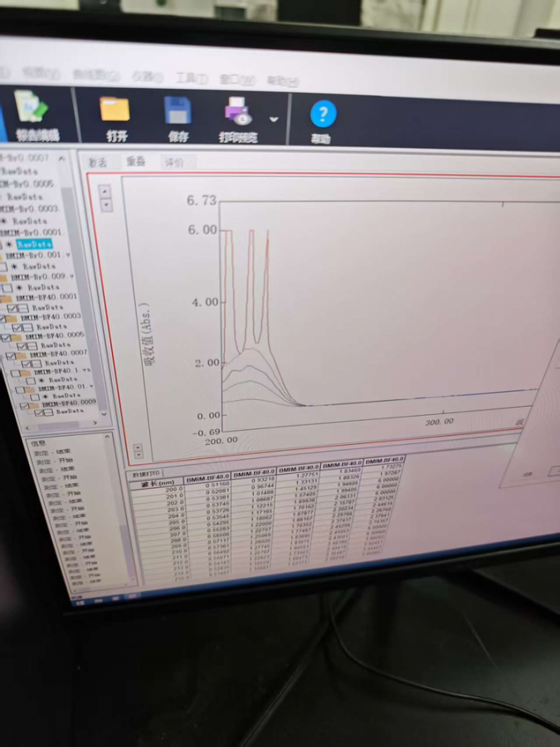
Task: Click the small stepper beside the -0.69 axis minimum
Action: click(138, 451)
